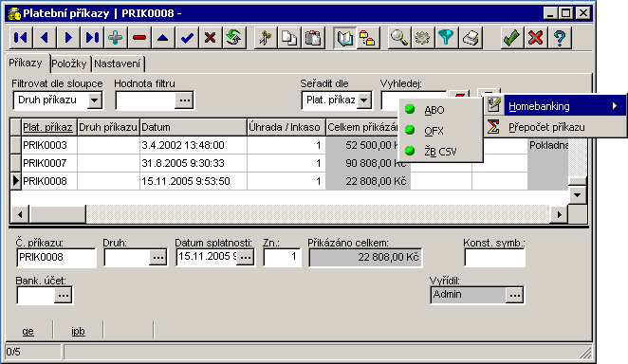Open help with question mark icon
628x364 pixels.
click(x=560, y=38)
